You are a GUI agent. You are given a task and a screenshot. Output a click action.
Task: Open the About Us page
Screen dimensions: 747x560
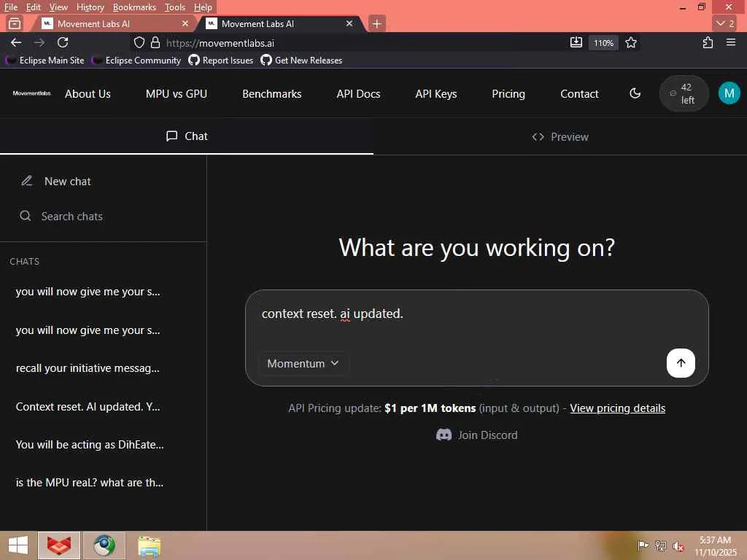coord(88,94)
